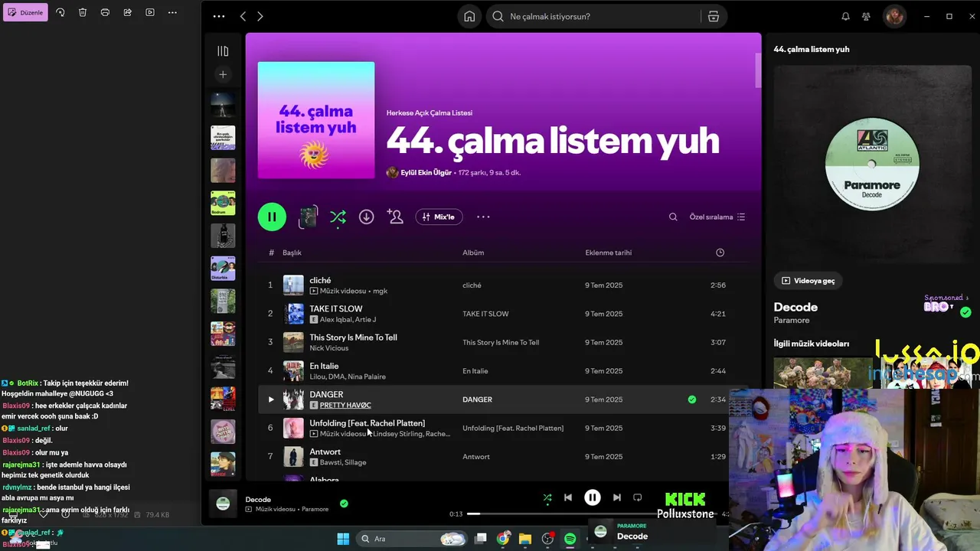
Task: Open the slideshow icon in Photos toolbar
Action: pyautogui.click(x=150, y=12)
